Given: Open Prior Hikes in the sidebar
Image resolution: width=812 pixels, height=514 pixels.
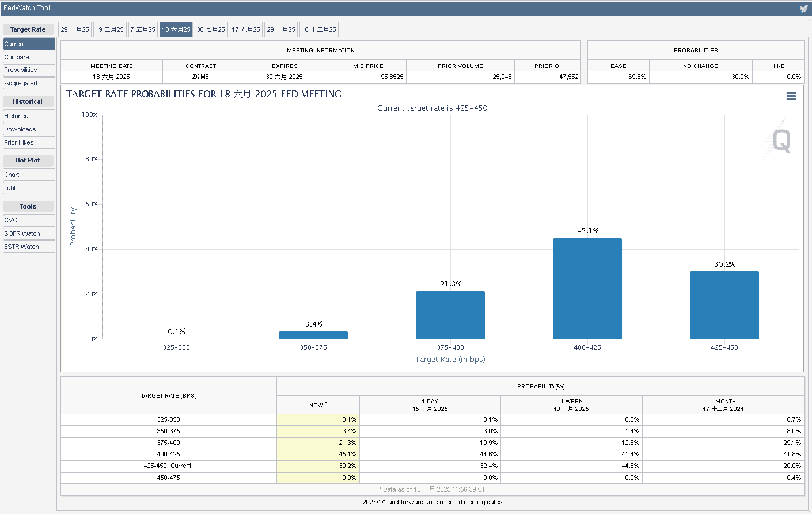Looking at the screenshot, I should click(x=29, y=142).
